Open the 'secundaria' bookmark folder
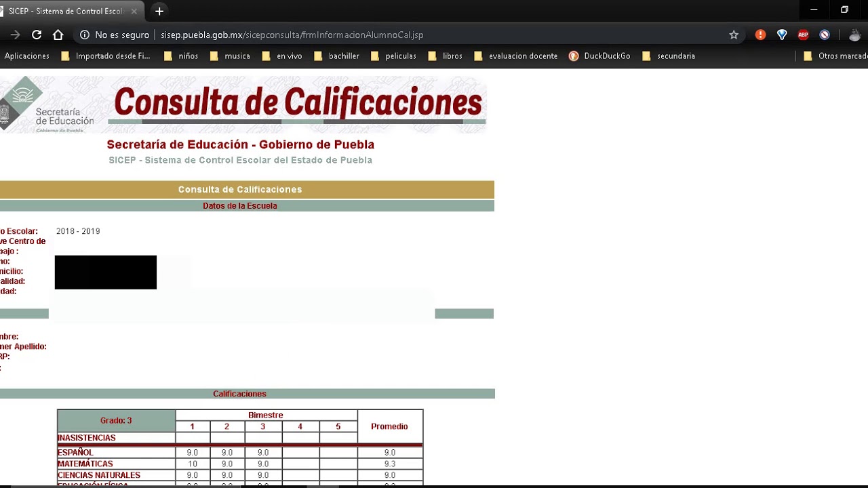 [668, 56]
